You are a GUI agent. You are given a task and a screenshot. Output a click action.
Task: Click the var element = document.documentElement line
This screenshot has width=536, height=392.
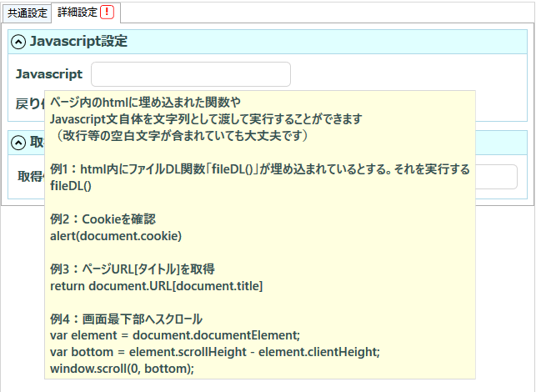click(175, 335)
